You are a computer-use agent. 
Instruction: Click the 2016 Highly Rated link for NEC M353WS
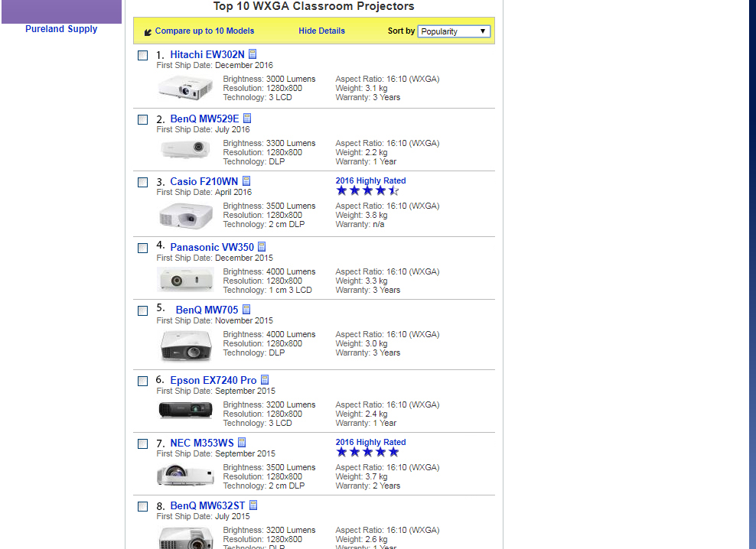point(370,442)
